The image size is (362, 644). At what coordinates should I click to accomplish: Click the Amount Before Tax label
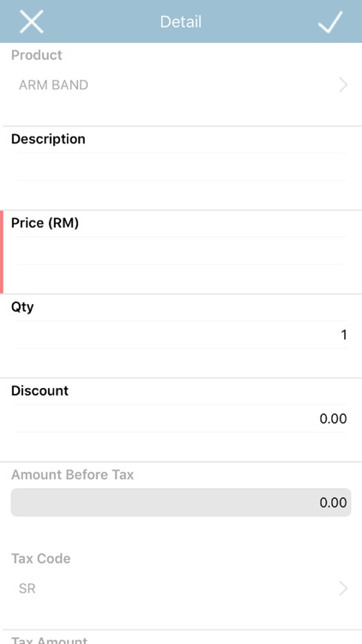(x=72, y=474)
